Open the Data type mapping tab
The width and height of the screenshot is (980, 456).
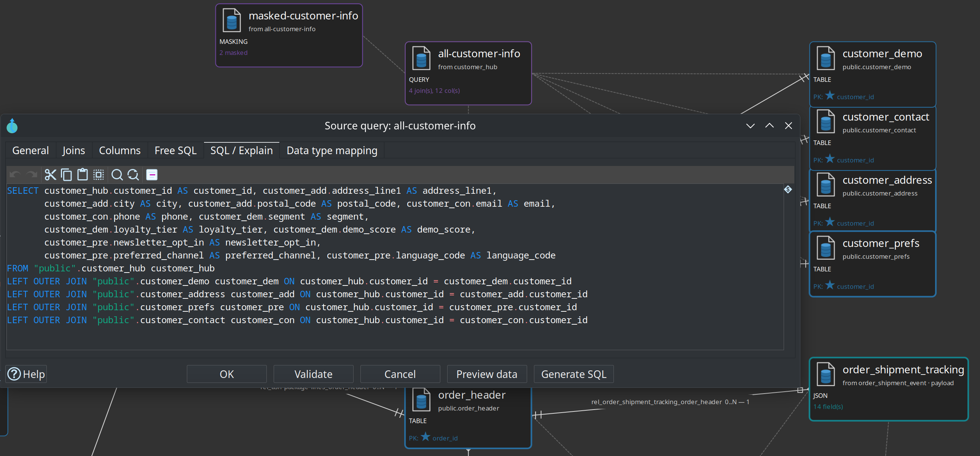click(332, 150)
